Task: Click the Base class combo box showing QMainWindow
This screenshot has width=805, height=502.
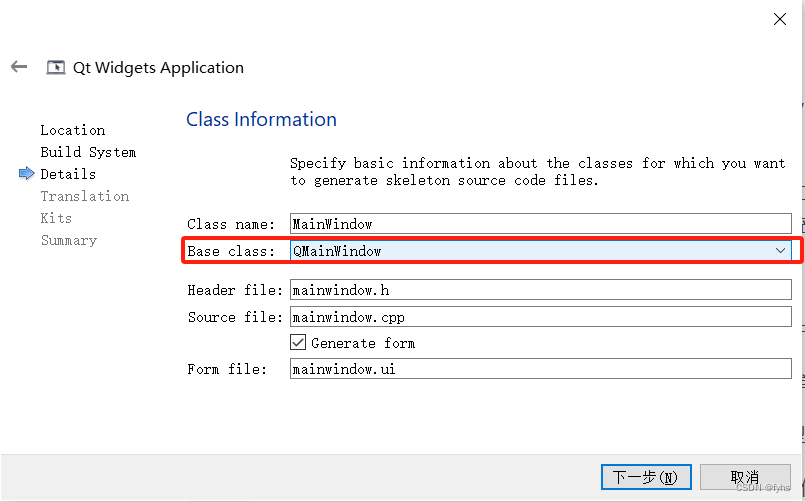Action: pyautogui.click(x=540, y=250)
